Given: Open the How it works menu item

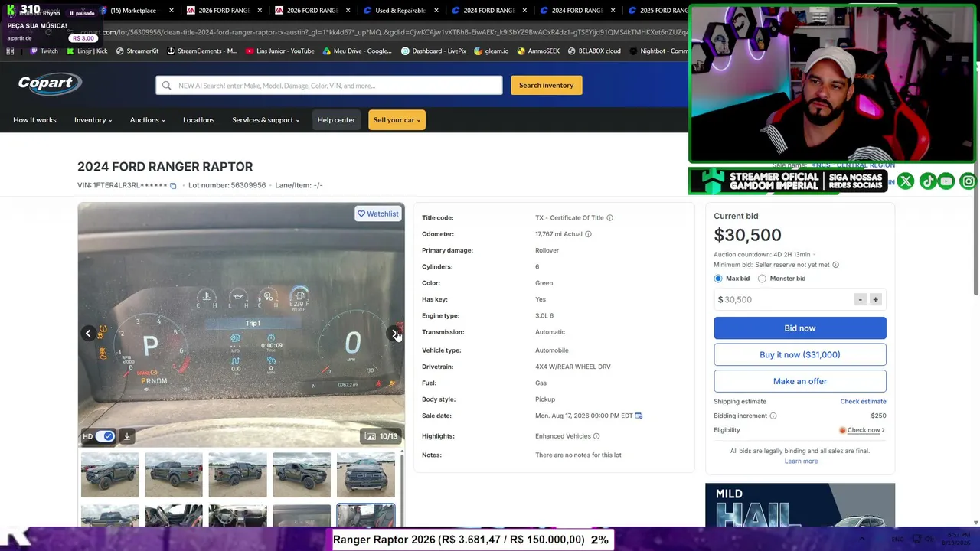Looking at the screenshot, I should point(34,120).
